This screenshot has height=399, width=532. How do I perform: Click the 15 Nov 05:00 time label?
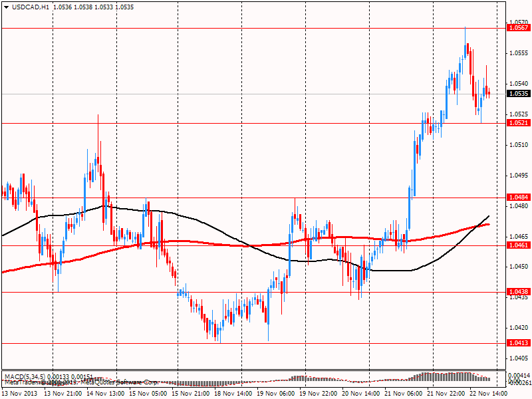point(148,394)
